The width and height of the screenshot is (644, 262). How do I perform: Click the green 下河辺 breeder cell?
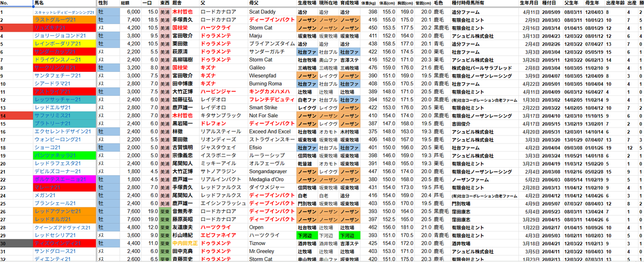pyautogui.click(x=306, y=235)
